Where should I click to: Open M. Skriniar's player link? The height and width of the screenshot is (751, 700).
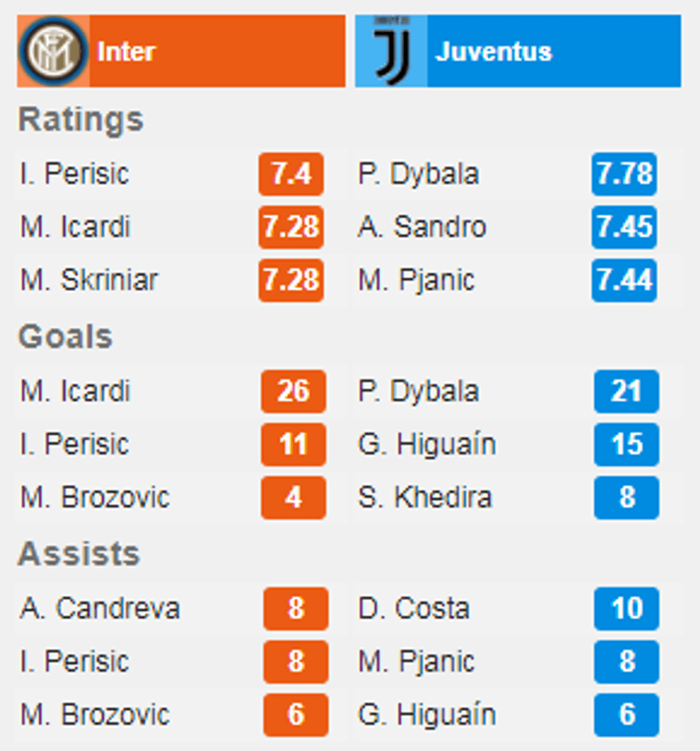click(89, 280)
